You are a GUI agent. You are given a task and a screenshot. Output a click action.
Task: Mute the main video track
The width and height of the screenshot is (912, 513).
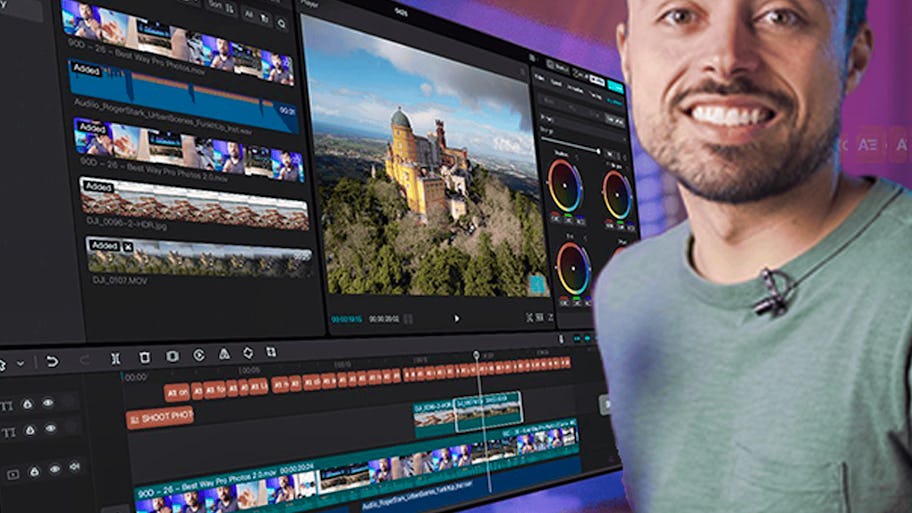[x=74, y=466]
